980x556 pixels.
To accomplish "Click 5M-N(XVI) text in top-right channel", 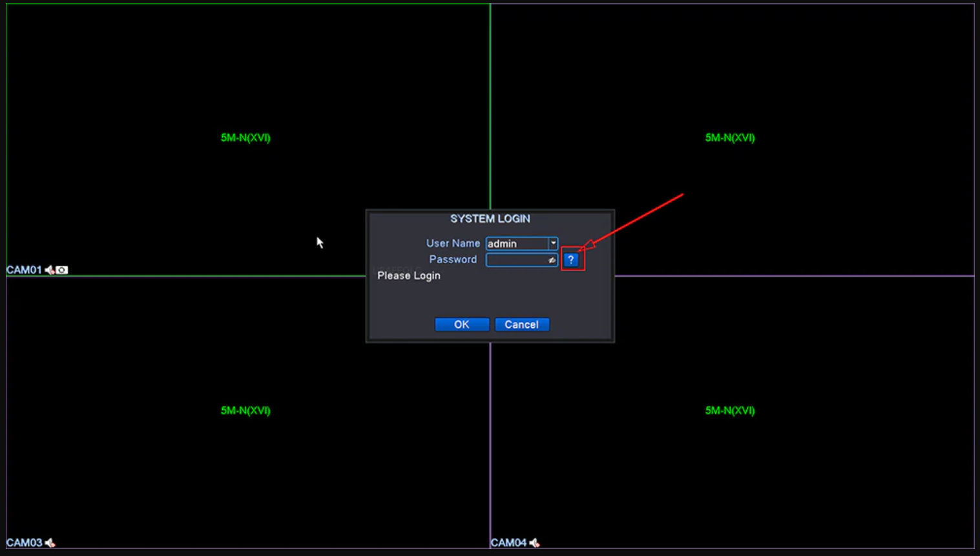I will [730, 138].
